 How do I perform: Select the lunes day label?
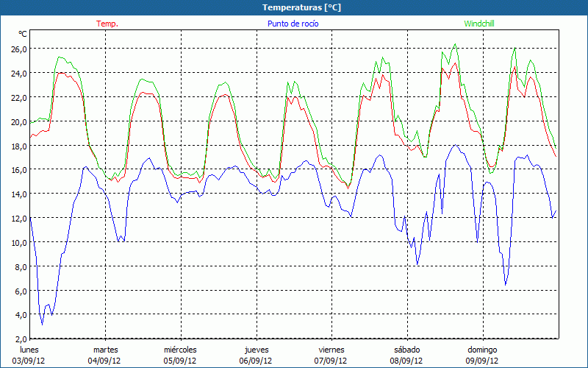pos(29,350)
